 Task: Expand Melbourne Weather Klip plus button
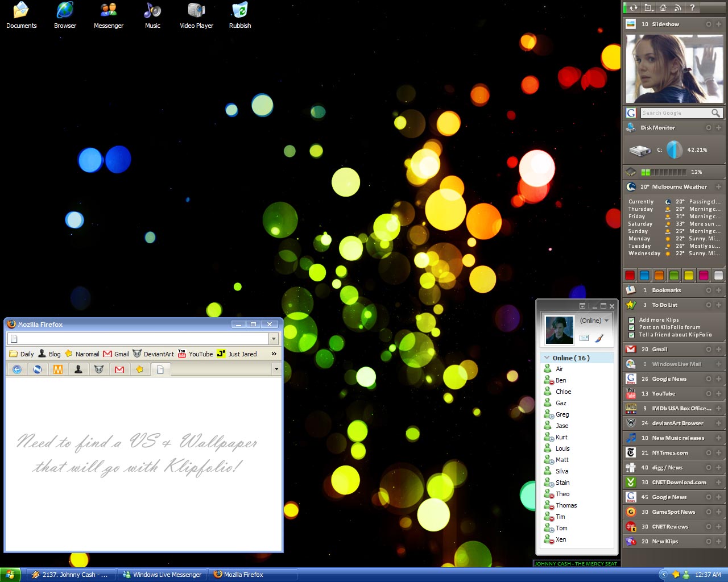click(x=718, y=186)
